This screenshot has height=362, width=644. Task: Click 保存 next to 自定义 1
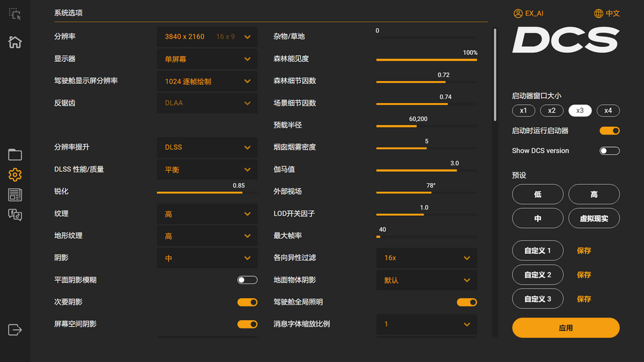[583, 251]
